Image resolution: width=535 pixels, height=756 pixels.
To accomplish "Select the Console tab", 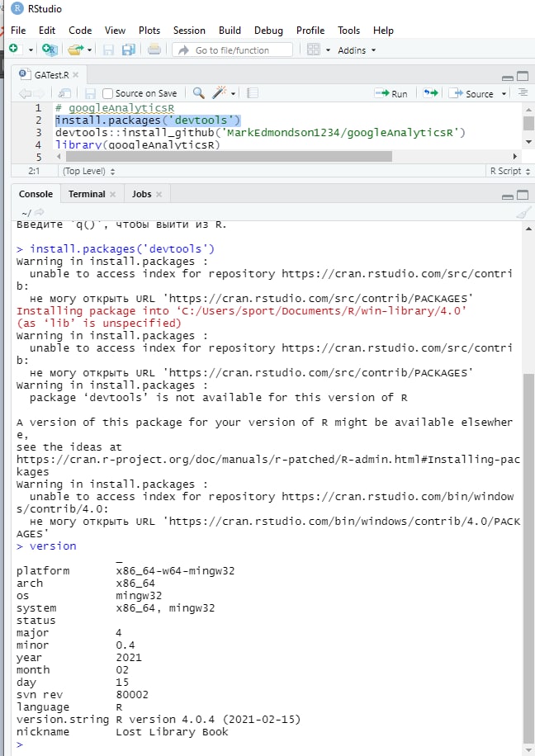I will 36,194.
